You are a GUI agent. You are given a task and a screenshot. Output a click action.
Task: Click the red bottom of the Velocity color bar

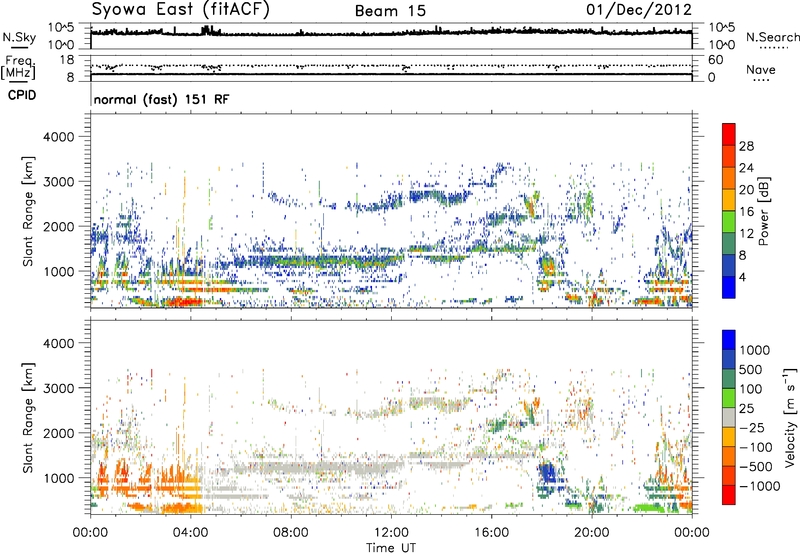(729, 495)
